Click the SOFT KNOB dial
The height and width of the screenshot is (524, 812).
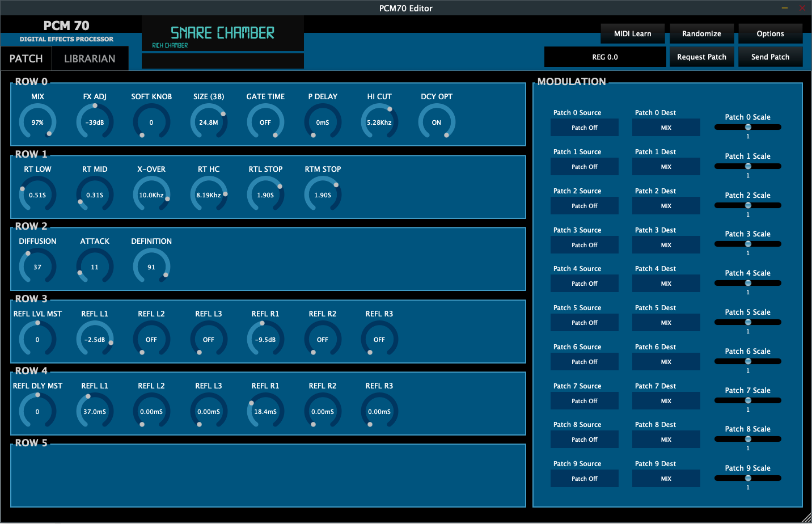point(151,122)
